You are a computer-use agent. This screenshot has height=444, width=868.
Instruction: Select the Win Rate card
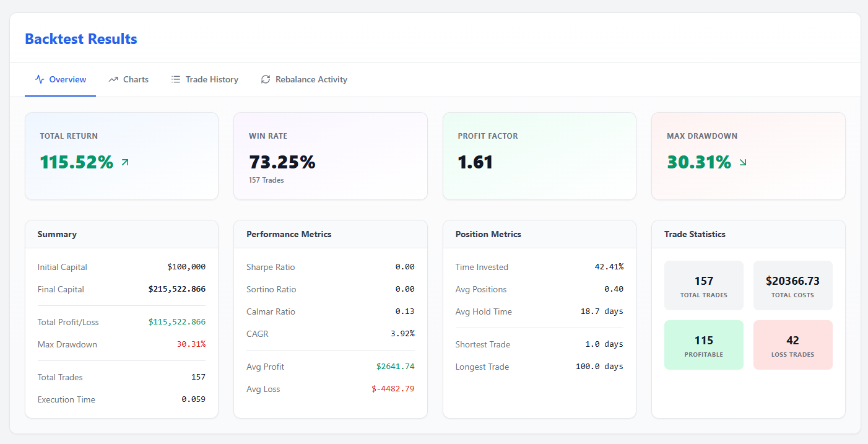pyautogui.click(x=331, y=156)
